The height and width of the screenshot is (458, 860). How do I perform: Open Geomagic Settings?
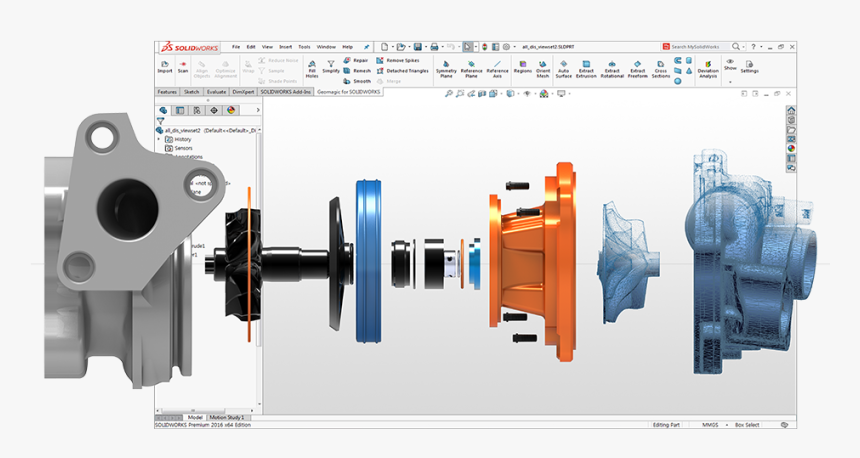coord(749,67)
